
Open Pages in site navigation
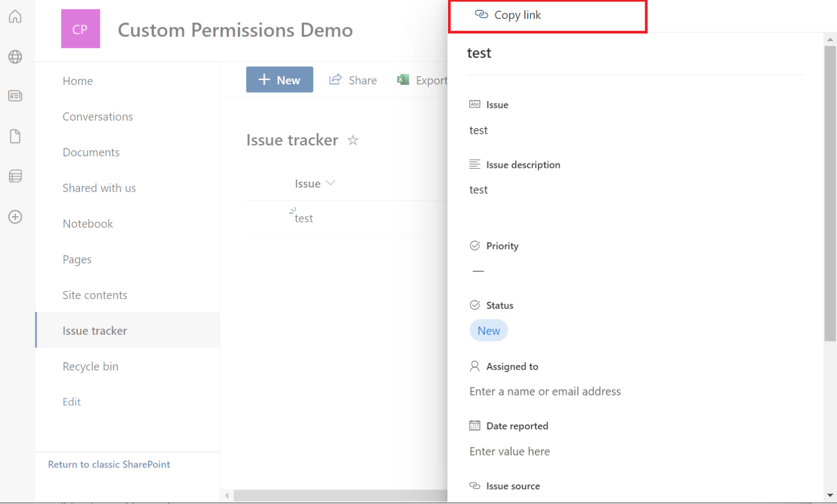(77, 259)
